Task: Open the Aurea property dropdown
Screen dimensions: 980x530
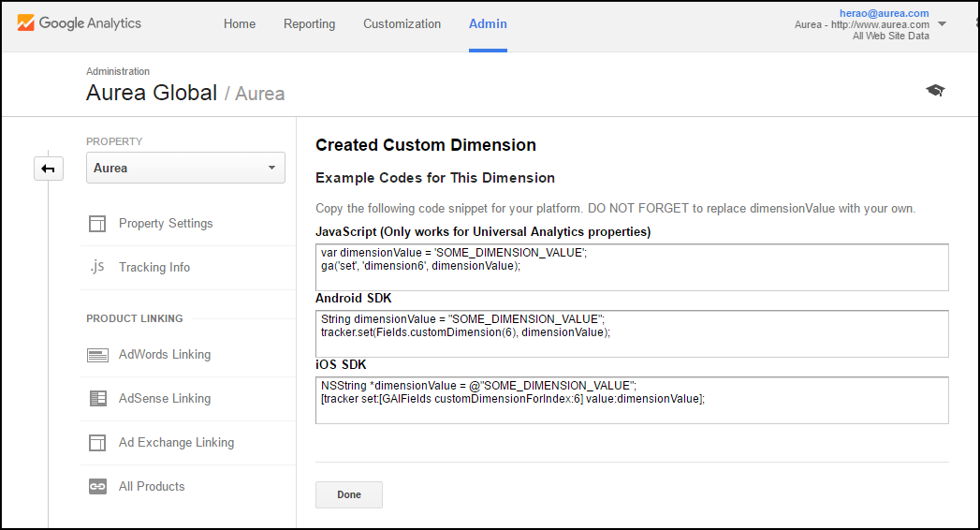Action: pos(185,169)
